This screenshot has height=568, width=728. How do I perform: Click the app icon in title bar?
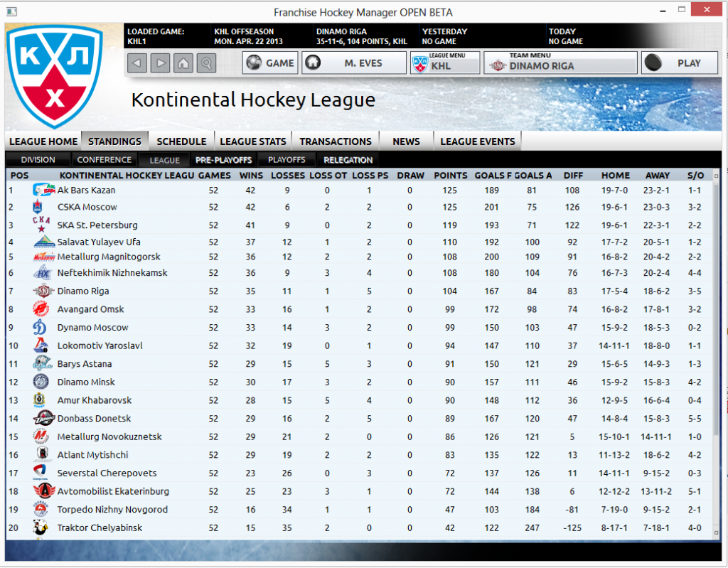click(x=11, y=11)
